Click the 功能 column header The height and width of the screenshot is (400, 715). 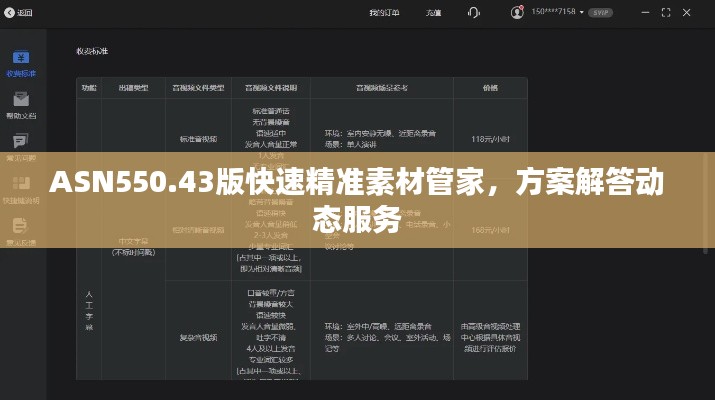tap(89, 88)
